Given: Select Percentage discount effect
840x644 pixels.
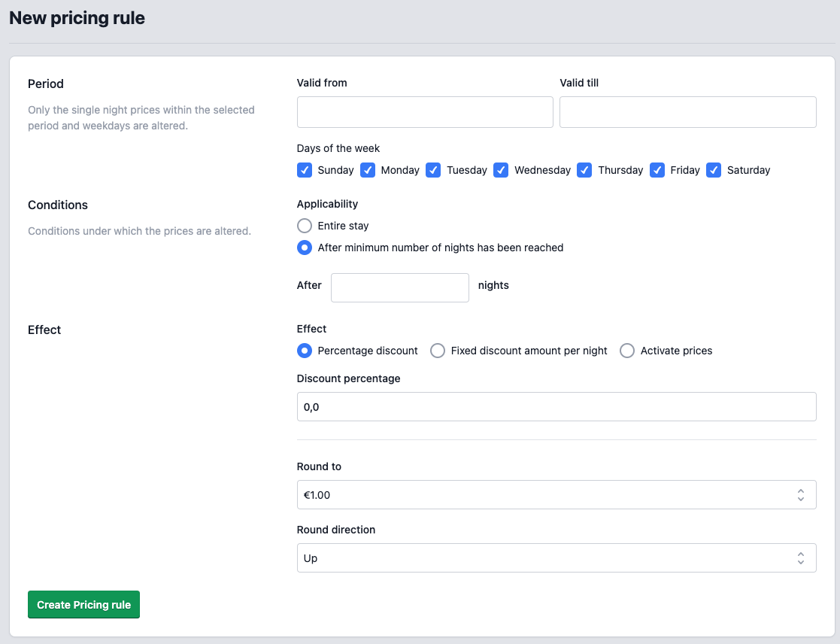Looking at the screenshot, I should tap(305, 351).
